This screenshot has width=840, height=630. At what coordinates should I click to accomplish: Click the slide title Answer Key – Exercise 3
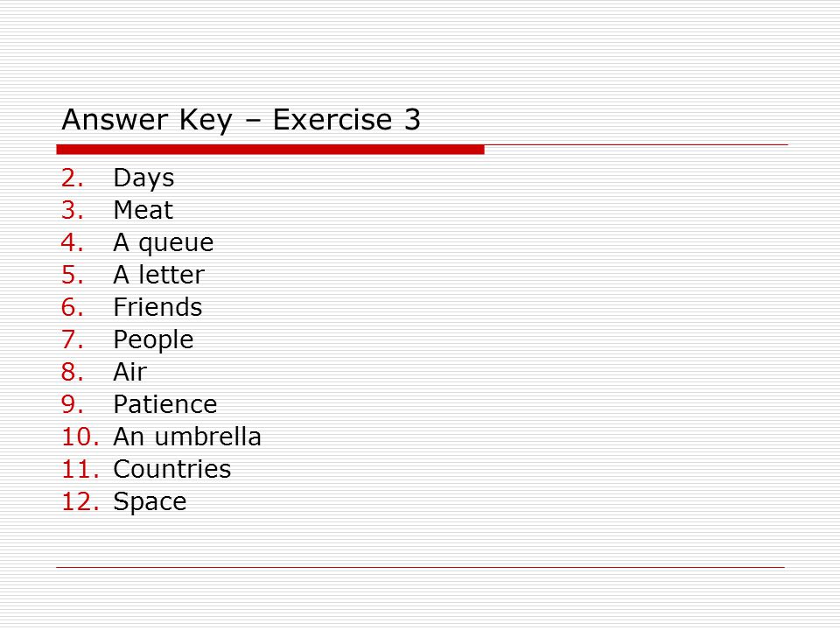pos(241,120)
